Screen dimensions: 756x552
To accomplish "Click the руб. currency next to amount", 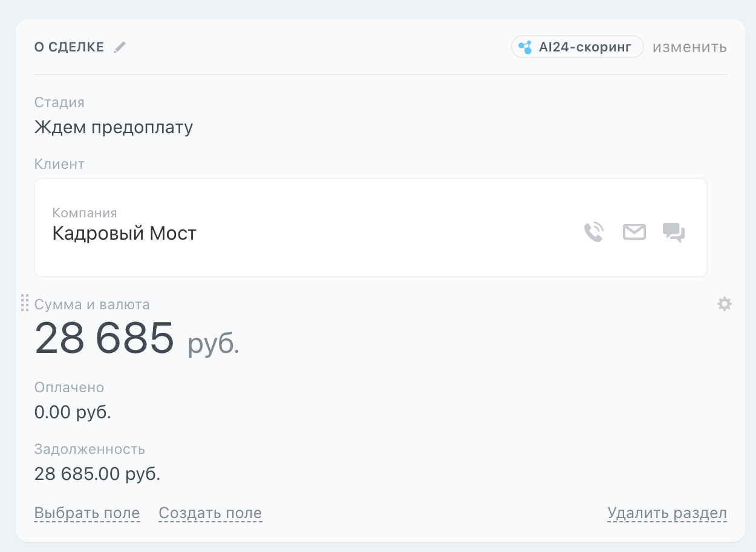I will coord(213,344).
